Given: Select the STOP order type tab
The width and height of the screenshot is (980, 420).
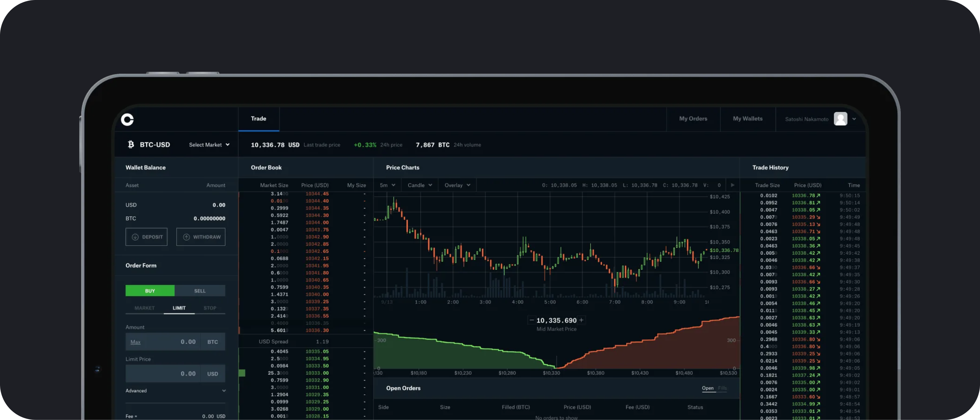Looking at the screenshot, I should pos(210,308).
